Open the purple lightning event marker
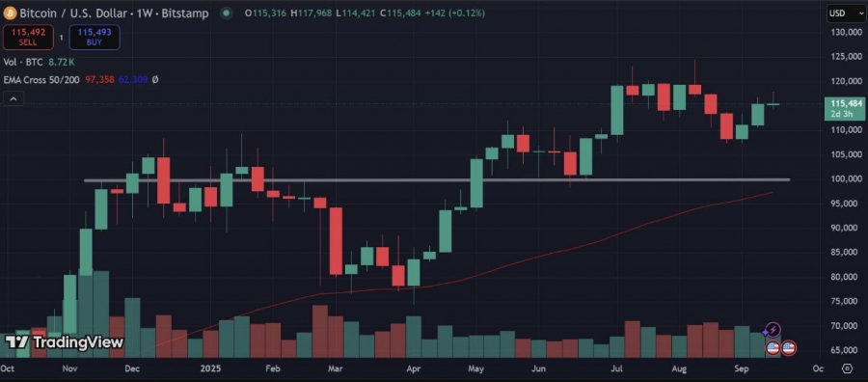 pos(773,330)
